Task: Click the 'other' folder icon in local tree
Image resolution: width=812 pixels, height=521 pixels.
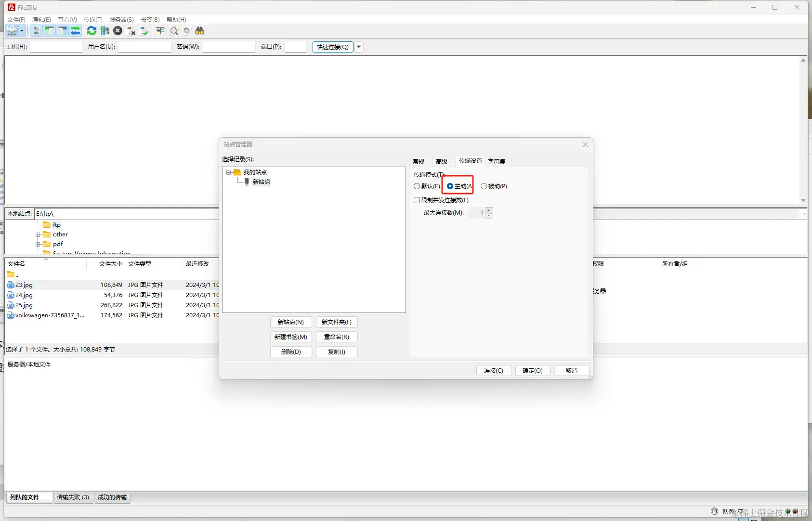Action: coord(47,234)
